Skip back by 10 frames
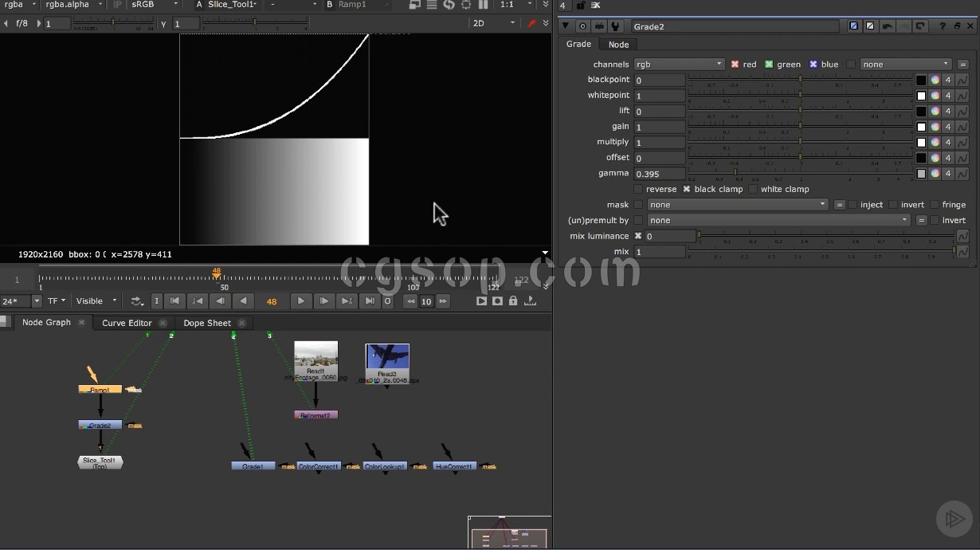Screen dimensions: 980x550 [x=410, y=301]
